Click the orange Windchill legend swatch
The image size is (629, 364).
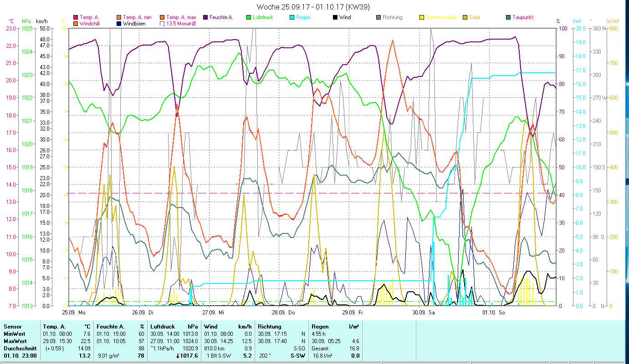[76, 23]
